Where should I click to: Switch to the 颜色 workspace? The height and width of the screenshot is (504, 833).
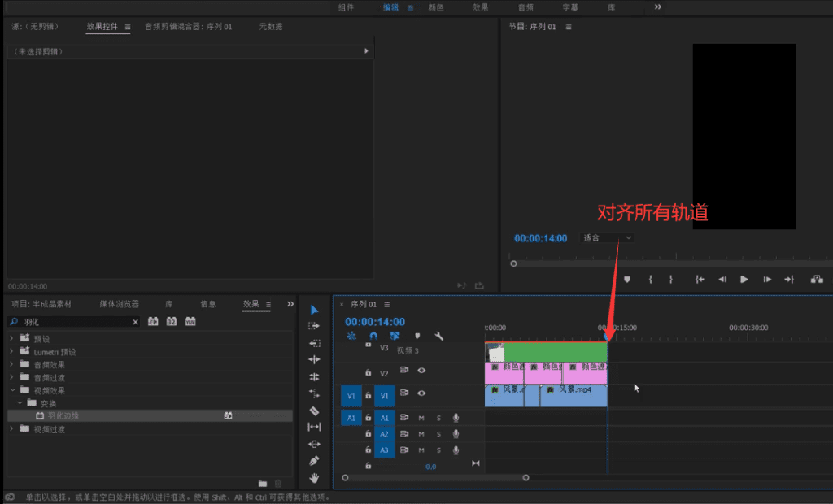(x=436, y=7)
